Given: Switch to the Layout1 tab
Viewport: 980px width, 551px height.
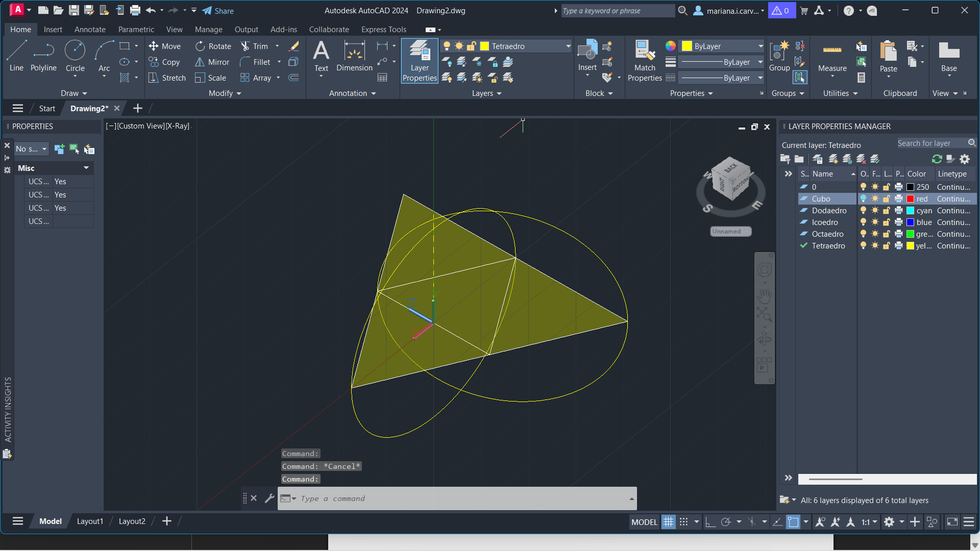Looking at the screenshot, I should (90, 521).
